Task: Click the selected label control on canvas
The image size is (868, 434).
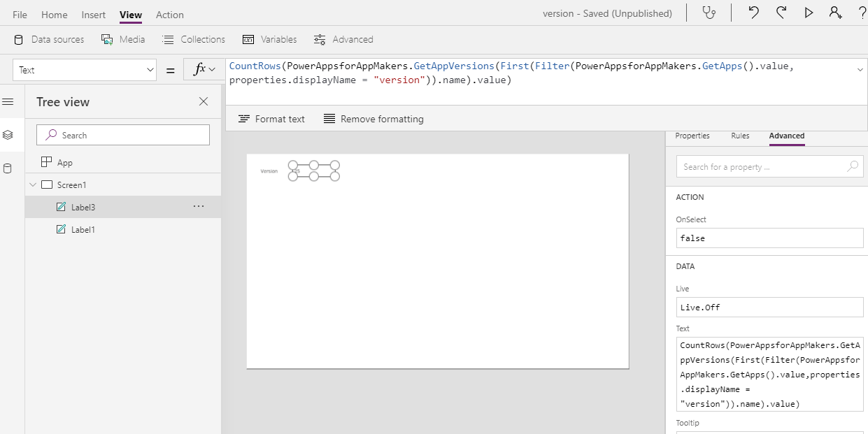Action: point(314,171)
